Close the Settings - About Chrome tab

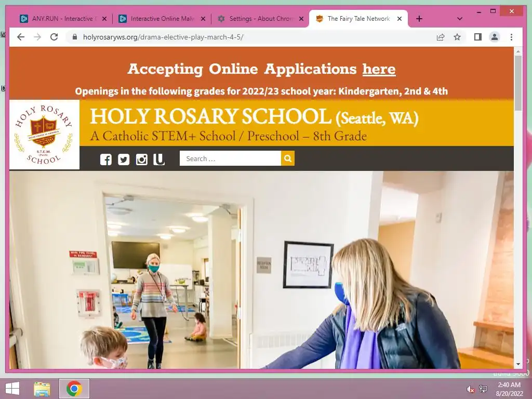coord(301,19)
